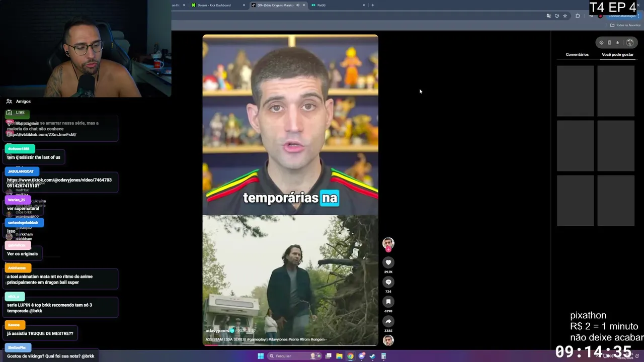Open Task View on the taskbar
The height and width of the screenshot is (362, 644).
point(328,356)
